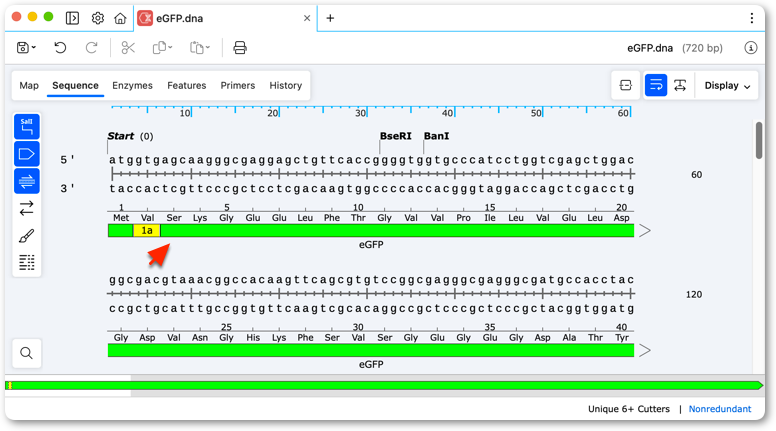This screenshot has height=431, width=776.
Task: Toggle features display arrow icon
Action: (27, 154)
